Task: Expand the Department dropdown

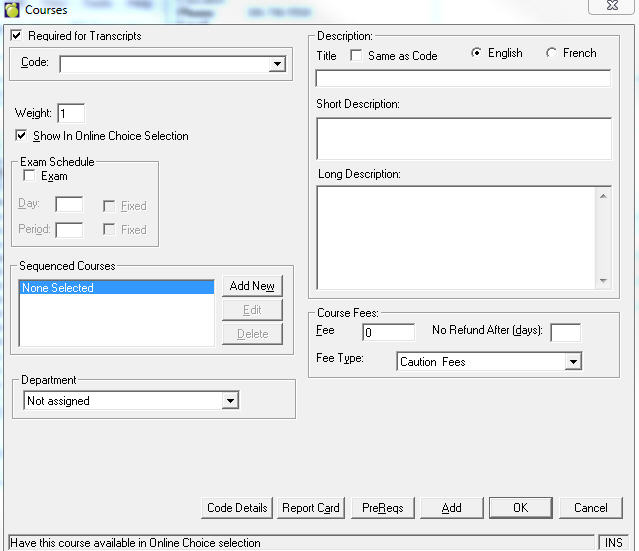Action: click(230, 401)
